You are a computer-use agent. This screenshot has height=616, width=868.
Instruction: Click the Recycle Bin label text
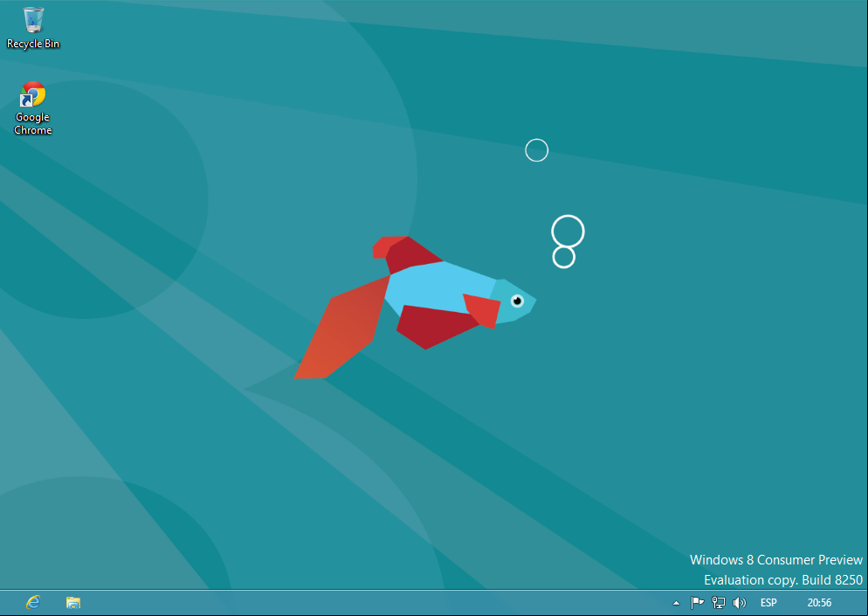tap(33, 44)
